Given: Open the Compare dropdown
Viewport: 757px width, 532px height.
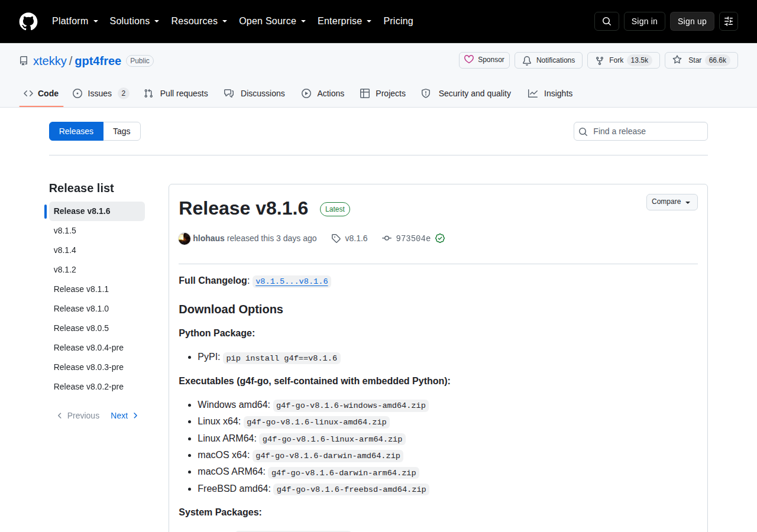Looking at the screenshot, I should pyautogui.click(x=672, y=202).
